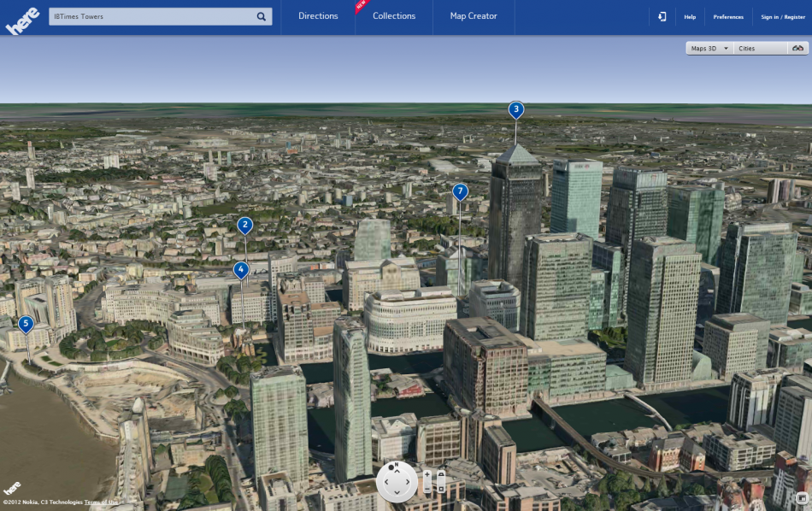Open the Preferences link
Viewport: 812px width, 511px height.
point(728,17)
